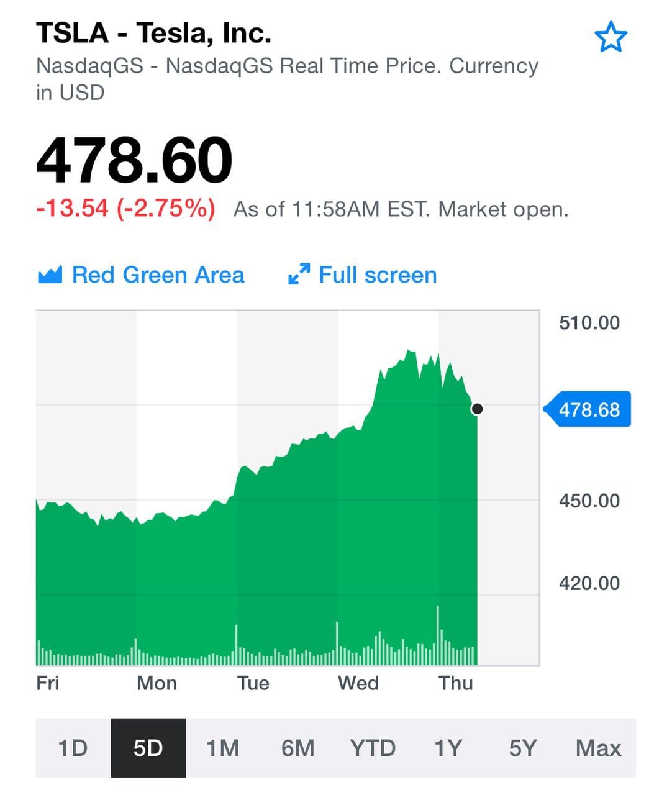Show the Max time range

(x=598, y=748)
